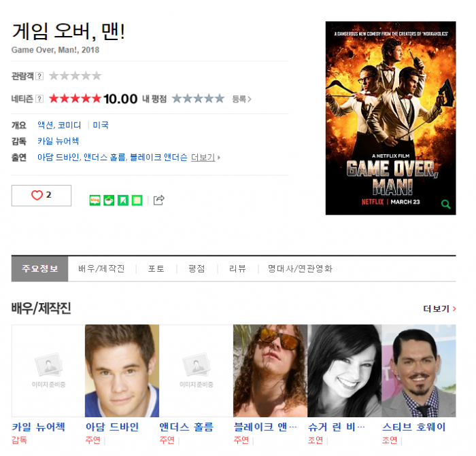Click the heart like button
Viewport: 476px width, 456px height.
(x=41, y=196)
